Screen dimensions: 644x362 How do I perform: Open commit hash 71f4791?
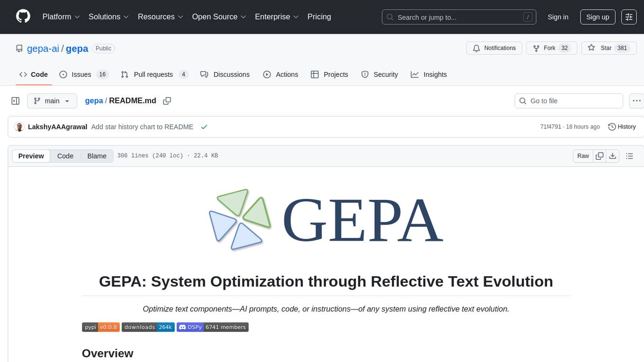550,127
